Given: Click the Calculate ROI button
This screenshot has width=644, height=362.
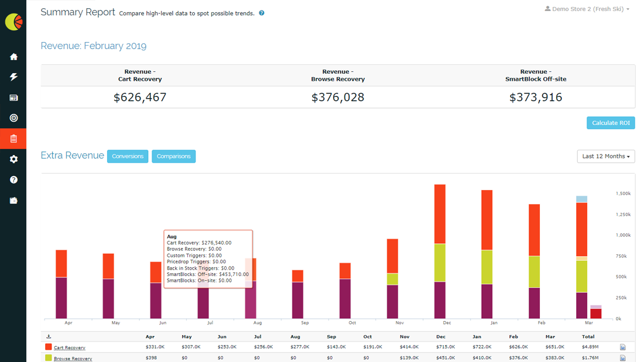Looking at the screenshot, I should point(611,123).
